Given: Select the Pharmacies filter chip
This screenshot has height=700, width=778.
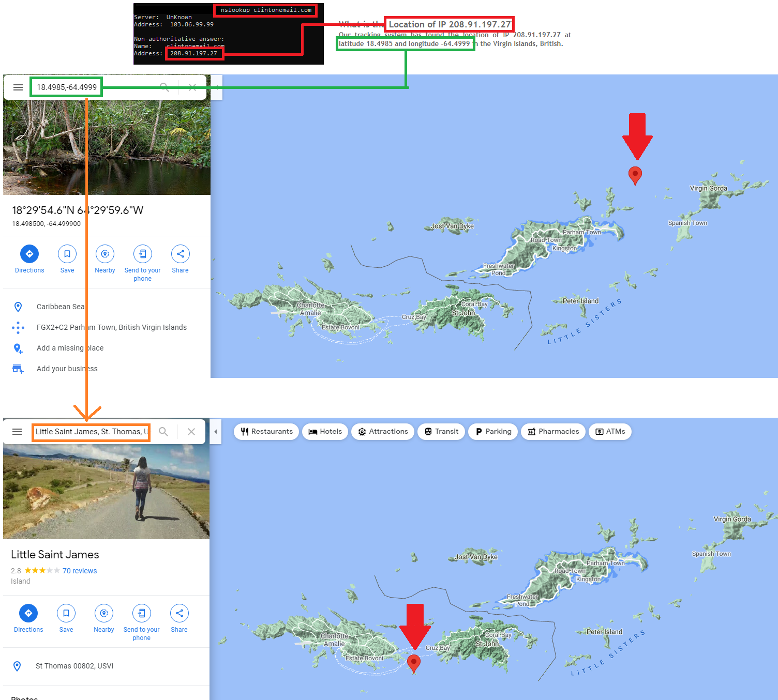Looking at the screenshot, I should click(553, 432).
